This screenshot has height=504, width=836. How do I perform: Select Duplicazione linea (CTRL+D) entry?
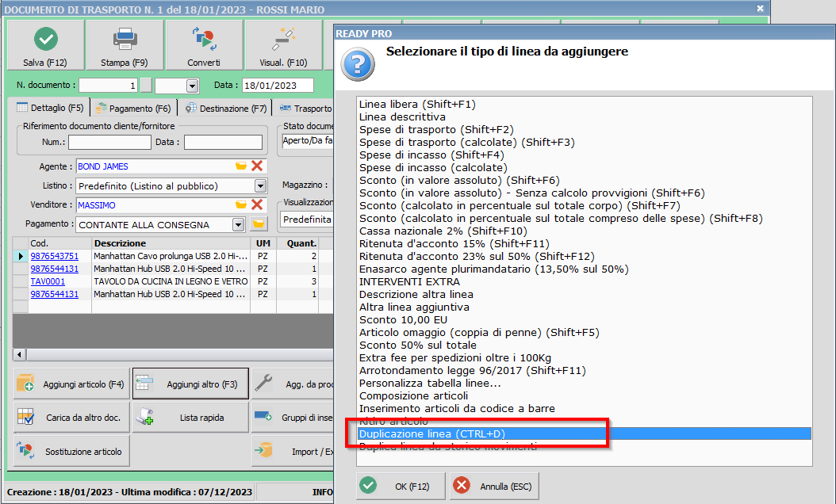pyautogui.click(x=585, y=433)
